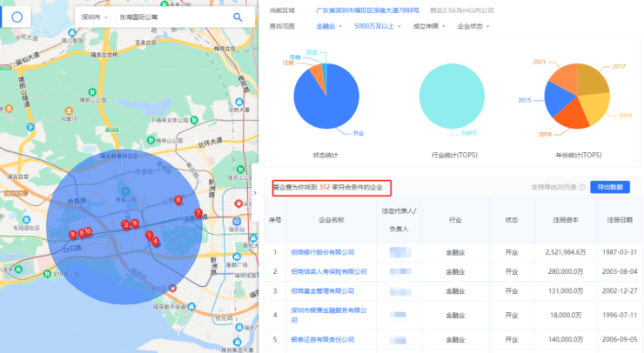Image resolution: width=644 pixels, height=353 pixels.
Task: Click map marker number 1
Action: pyautogui.click(x=149, y=235)
